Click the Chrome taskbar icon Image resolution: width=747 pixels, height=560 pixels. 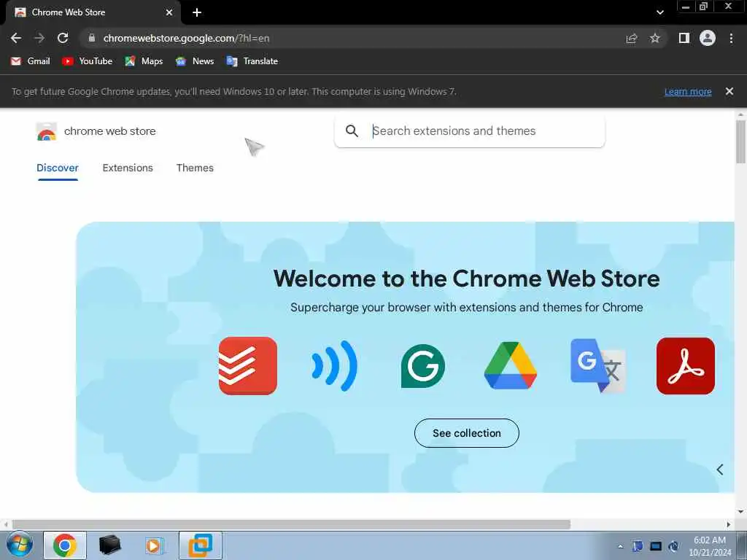point(65,545)
